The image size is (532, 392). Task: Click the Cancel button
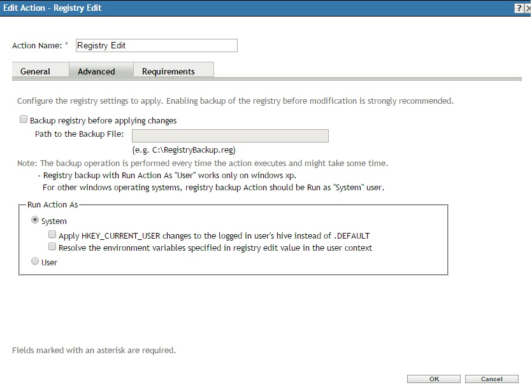click(x=491, y=379)
